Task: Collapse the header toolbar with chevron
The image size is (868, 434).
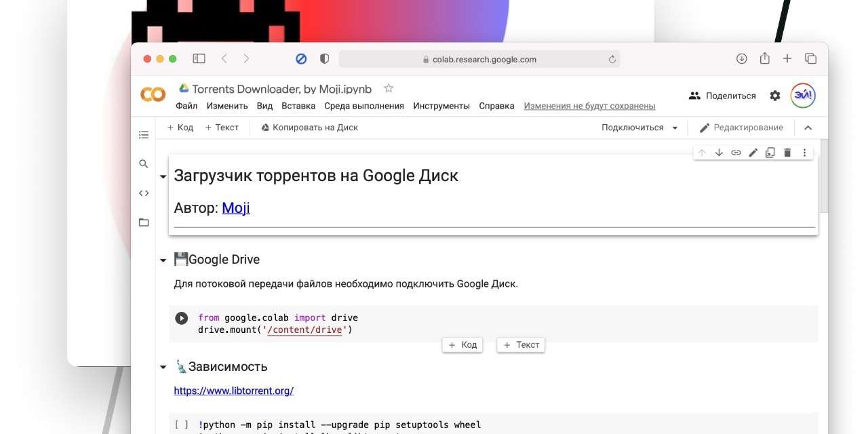Action: 808,127
